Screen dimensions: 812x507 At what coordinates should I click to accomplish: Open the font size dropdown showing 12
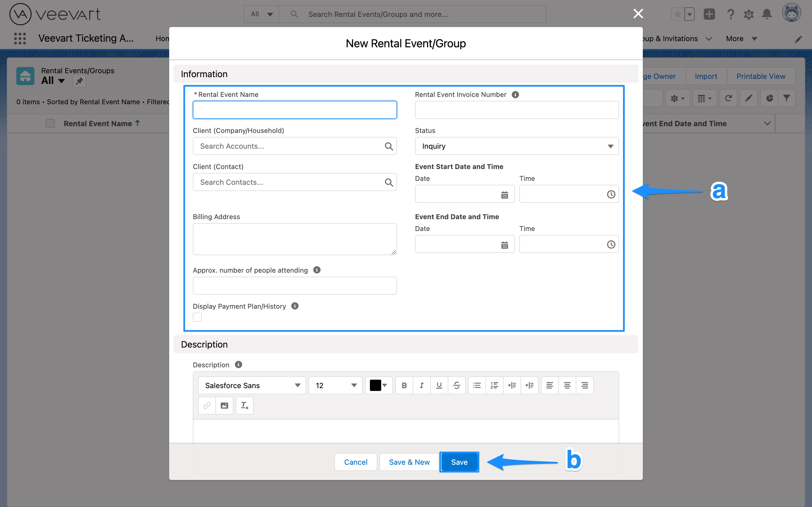(x=335, y=385)
